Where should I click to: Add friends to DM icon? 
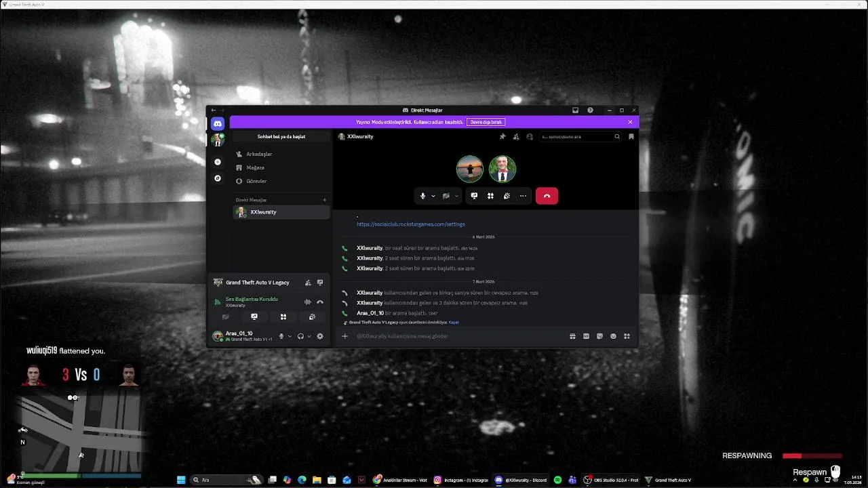click(516, 137)
